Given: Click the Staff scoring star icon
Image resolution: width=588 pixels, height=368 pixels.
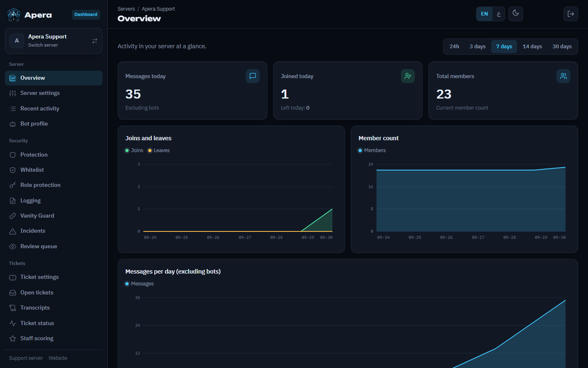Looking at the screenshot, I should (13, 339).
